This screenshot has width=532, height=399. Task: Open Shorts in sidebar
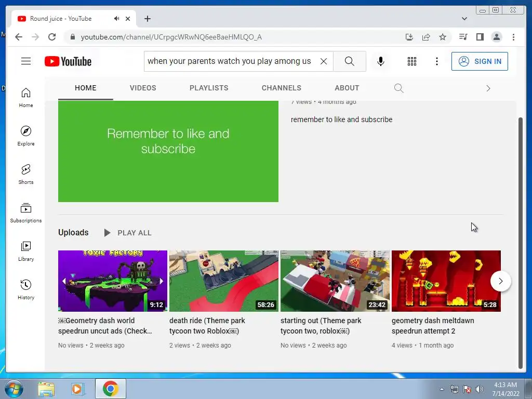pyautogui.click(x=26, y=175)
